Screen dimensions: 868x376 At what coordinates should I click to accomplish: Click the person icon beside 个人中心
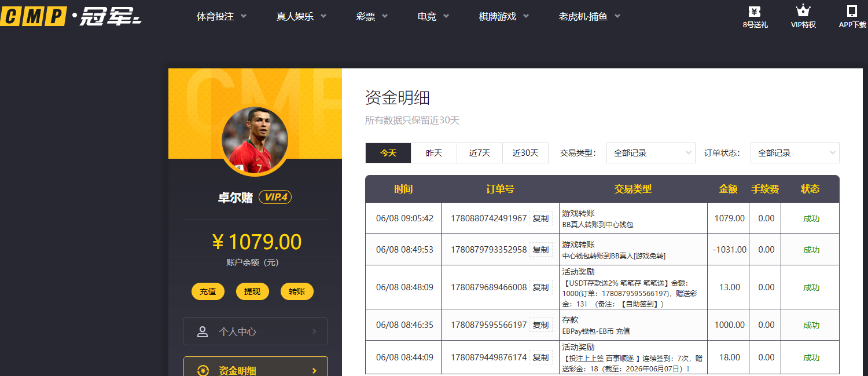(x=203, y=331)
